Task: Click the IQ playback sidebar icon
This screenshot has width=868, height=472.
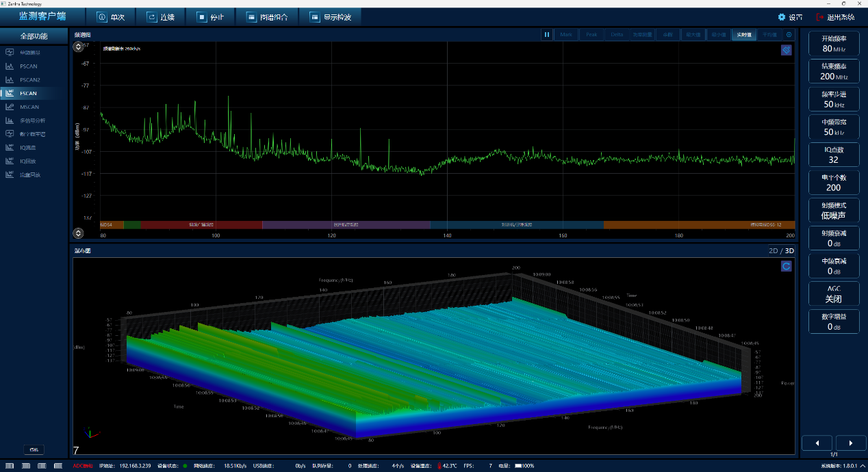Action: 10,161
